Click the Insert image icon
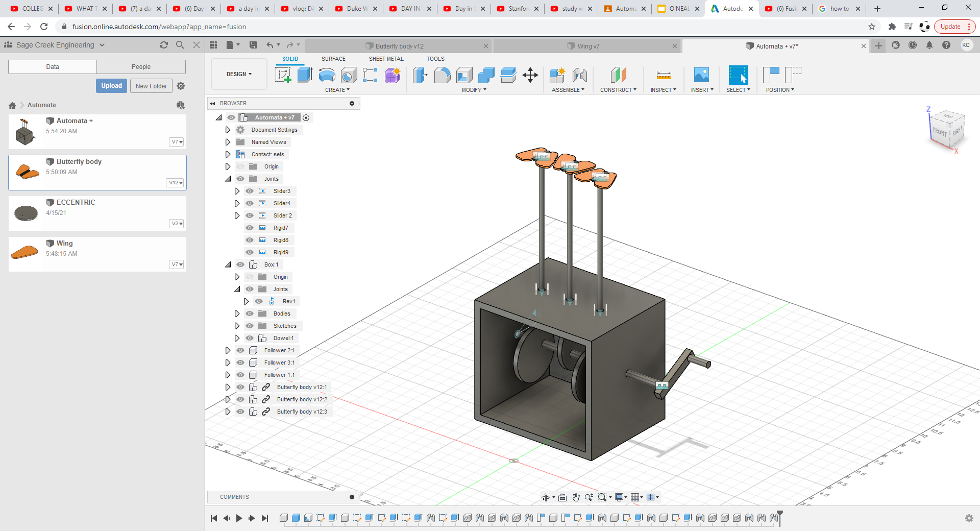This screenshot has height=531, width=980. coord(701,75)
